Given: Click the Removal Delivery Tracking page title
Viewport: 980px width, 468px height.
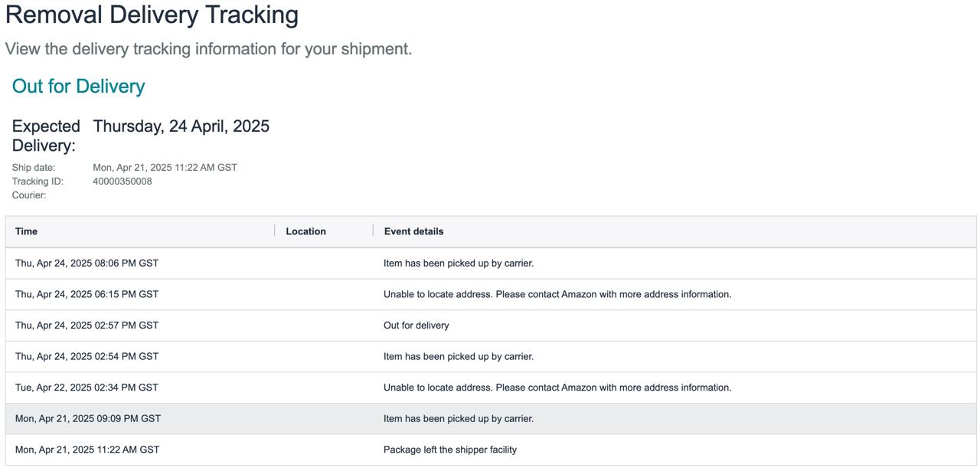Looking at the screenshot, I should (x=152, y=15).
